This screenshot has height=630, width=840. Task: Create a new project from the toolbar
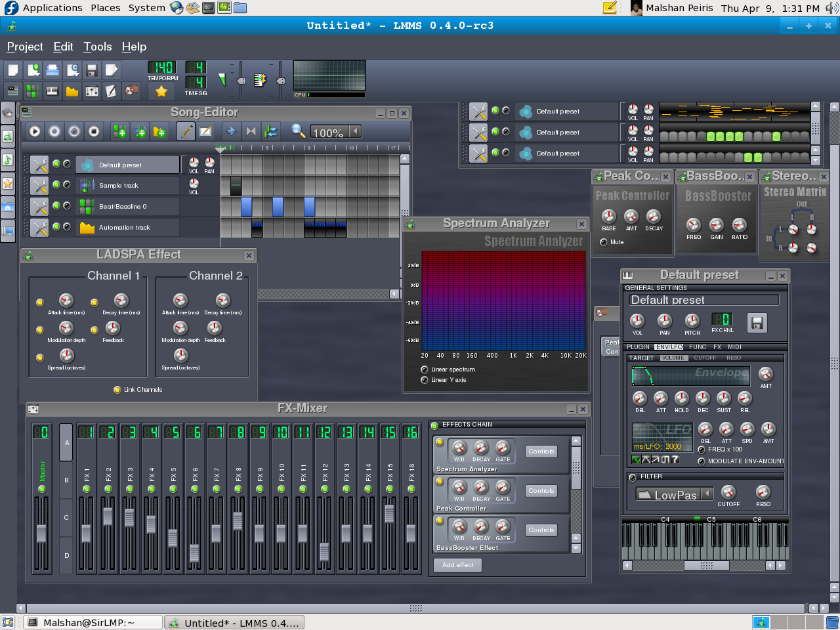tap(13, 70)
